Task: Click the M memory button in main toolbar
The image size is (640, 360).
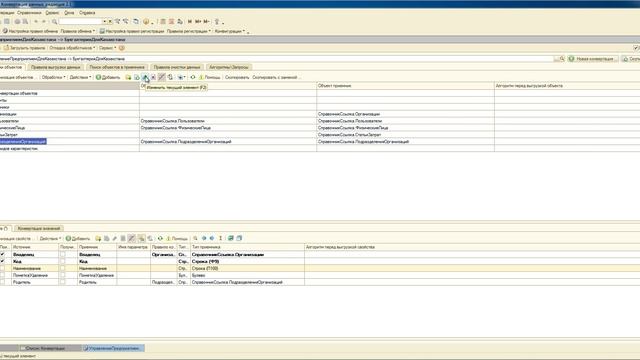Action: (189, 22)
